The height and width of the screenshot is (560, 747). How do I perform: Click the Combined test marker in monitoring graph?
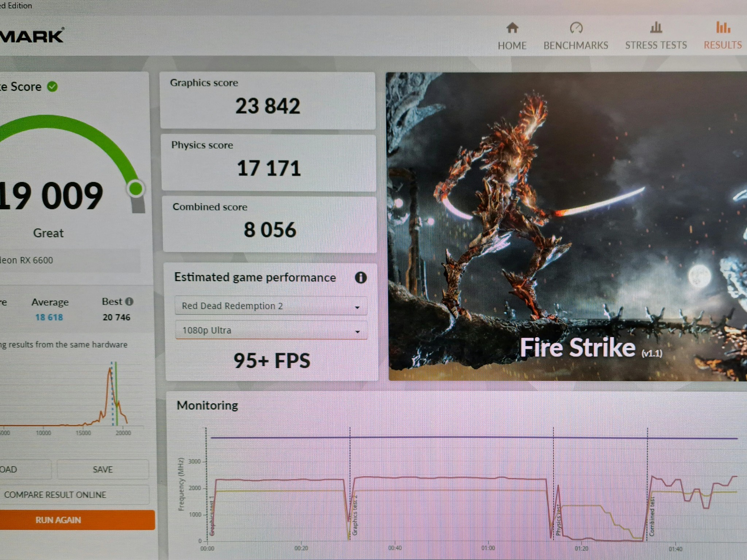pos(652,516)
